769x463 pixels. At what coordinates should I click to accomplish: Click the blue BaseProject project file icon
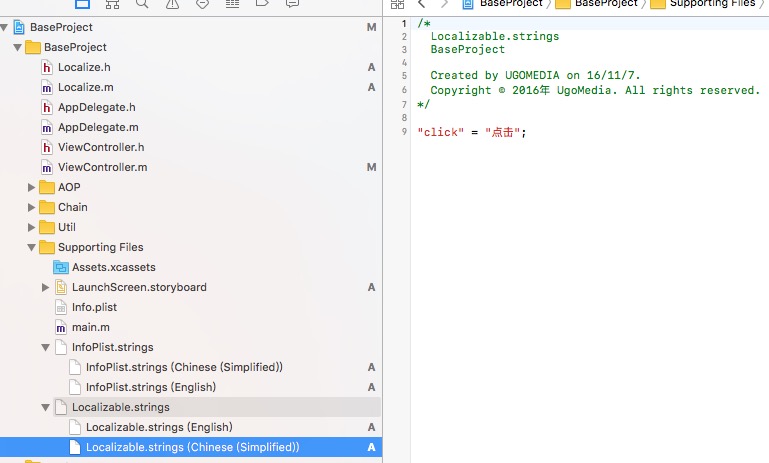coord(19,27)
